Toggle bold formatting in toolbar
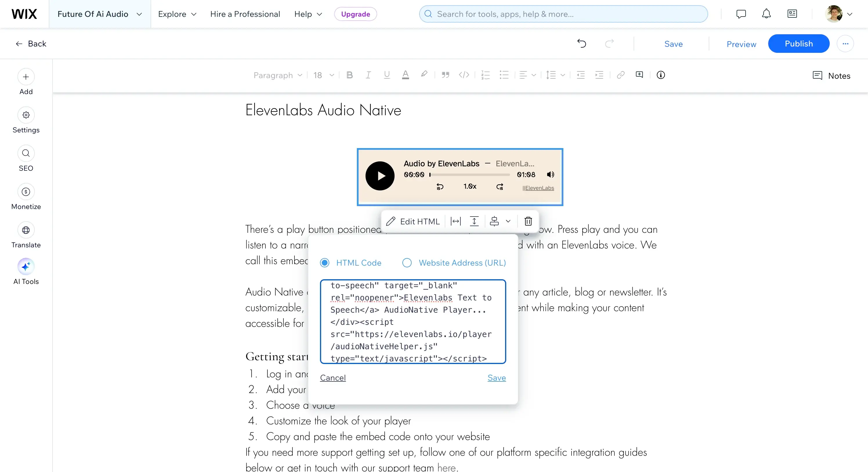This screenshot has width=868, height=472. coord(349,75)
